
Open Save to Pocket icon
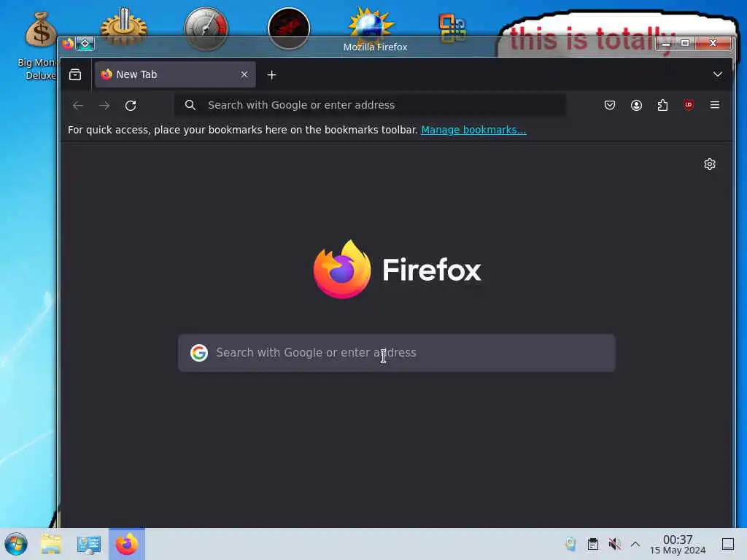point(610,105)
